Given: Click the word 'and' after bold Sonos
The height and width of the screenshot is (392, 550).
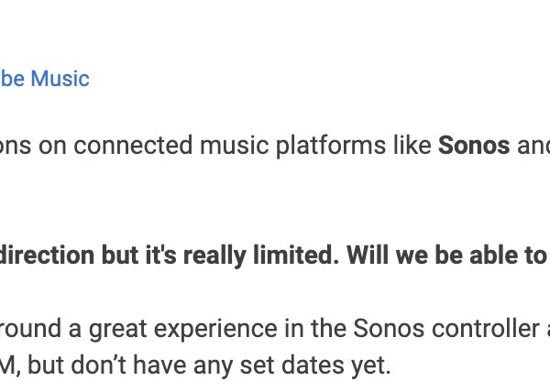Looking at the screenshot, I should 534,146.
